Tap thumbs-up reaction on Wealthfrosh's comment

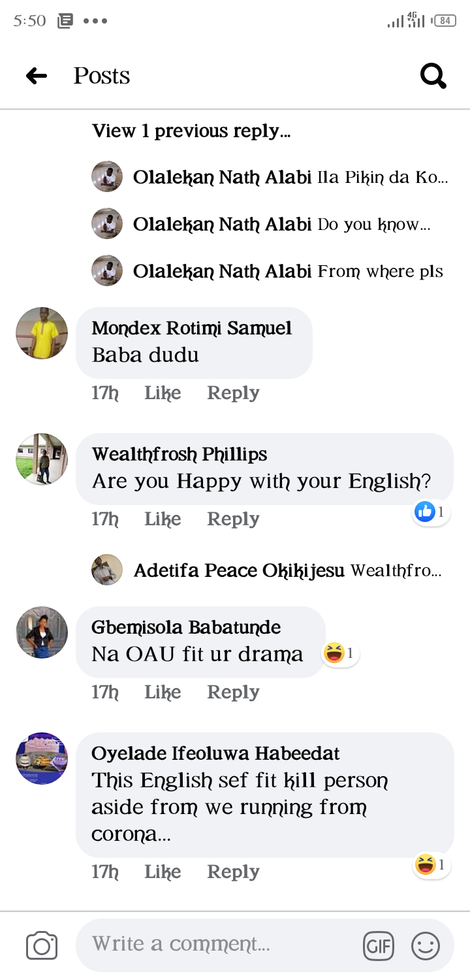coord(430,512)
